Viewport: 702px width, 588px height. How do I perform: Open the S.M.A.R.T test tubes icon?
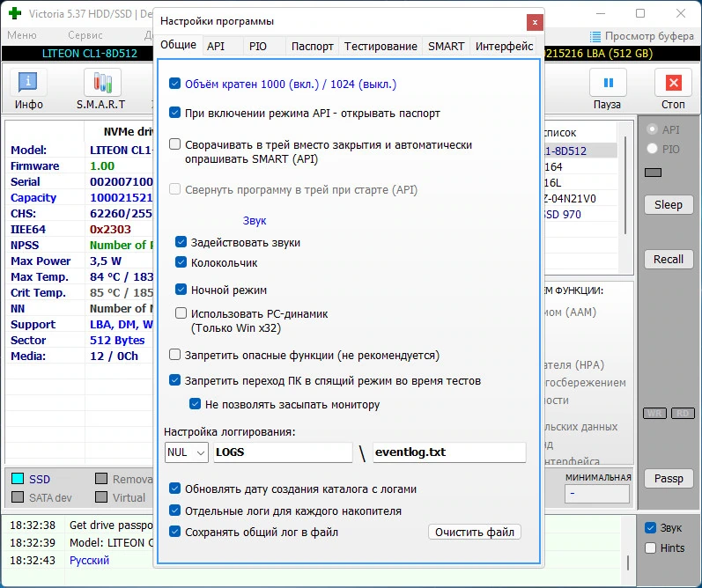102,83
